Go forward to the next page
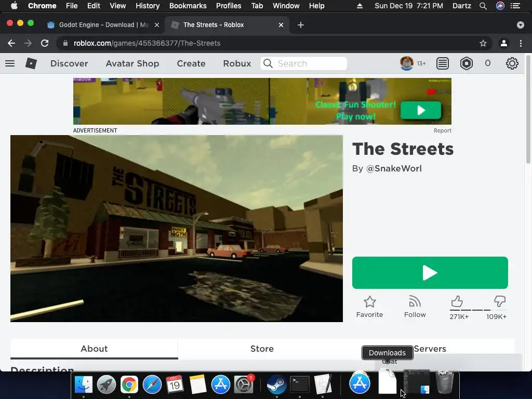 point(28,43)
